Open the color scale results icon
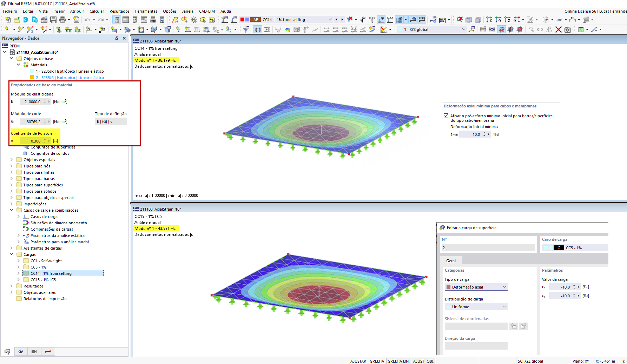The height and width of the screenshot is (364, 627). 384,29
